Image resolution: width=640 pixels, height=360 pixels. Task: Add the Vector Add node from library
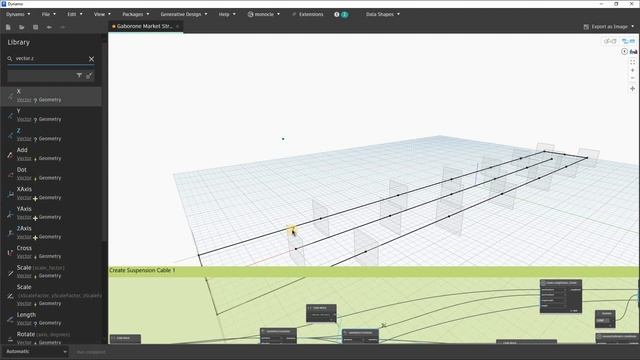pyautogui.click(x=51, y=154)
